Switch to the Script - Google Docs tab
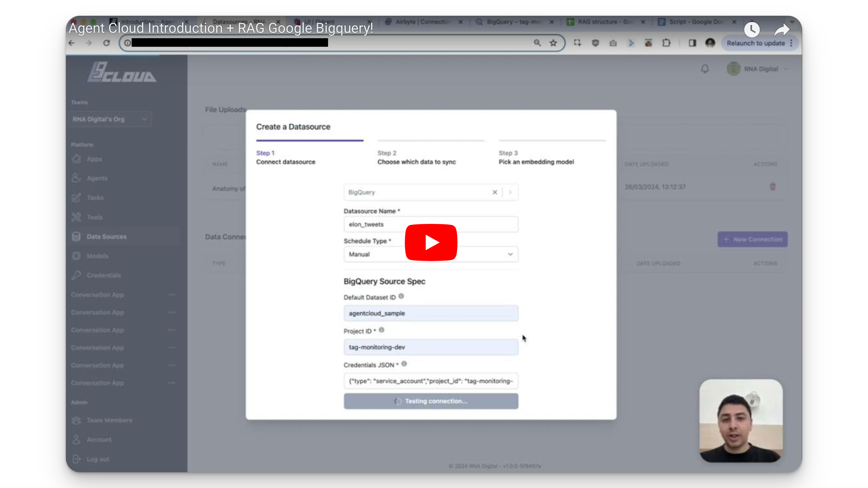 (696, 22)
